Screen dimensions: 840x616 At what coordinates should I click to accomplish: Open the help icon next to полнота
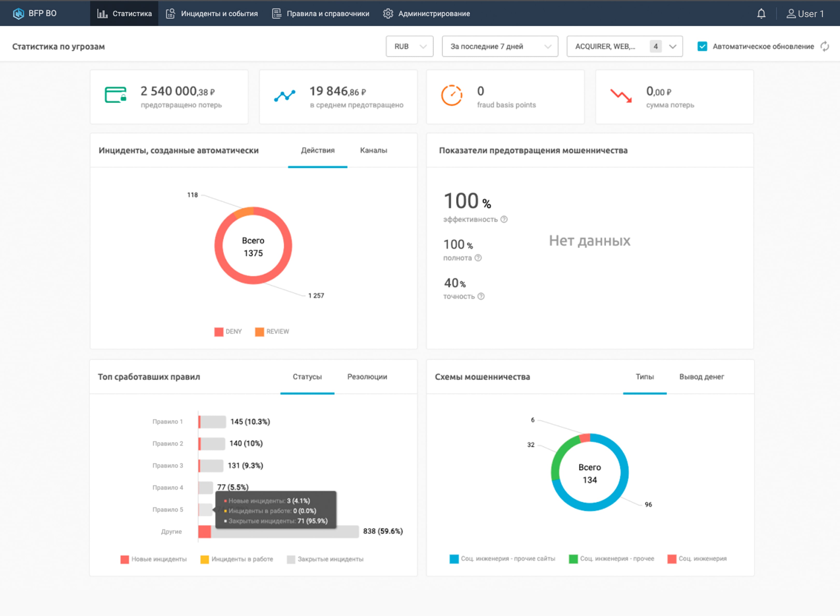(x=478, y=258)
